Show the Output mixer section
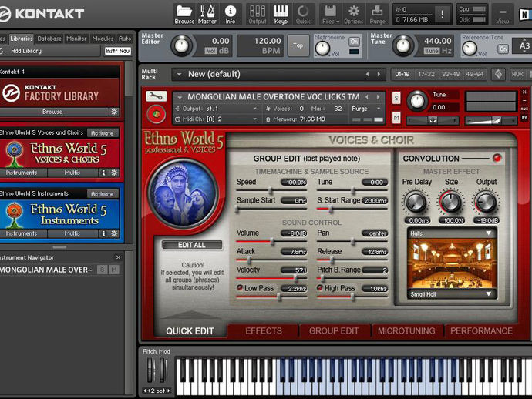The width and height of the screenshot is (532, 399). click(258, 14)
